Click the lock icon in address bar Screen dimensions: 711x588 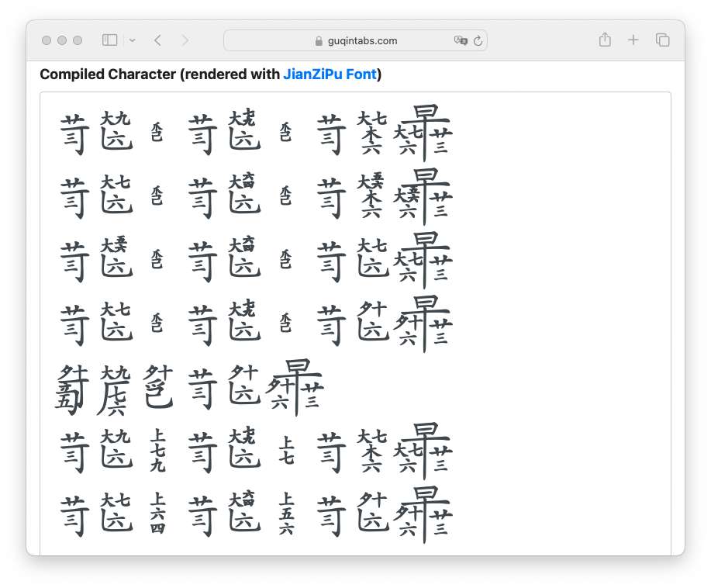pyautogui.click(x=318, y=41)
